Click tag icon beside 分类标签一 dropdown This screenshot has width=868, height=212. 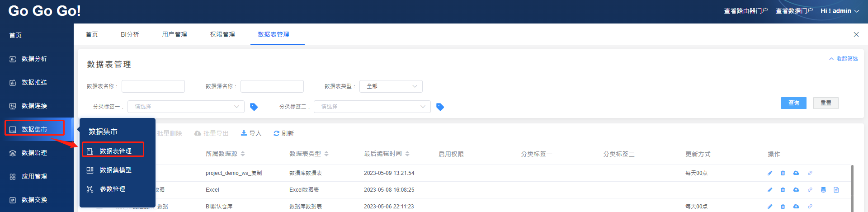tap(254, 107)
